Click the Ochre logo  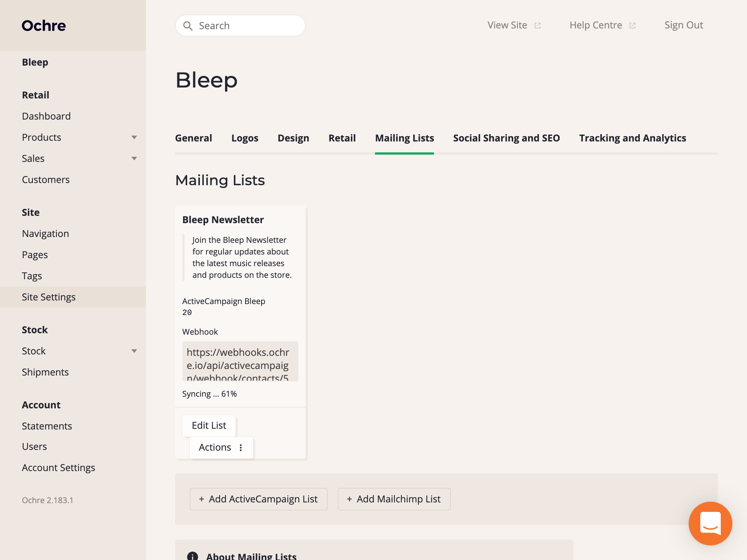pyautogui.click(x=44, y=26)
